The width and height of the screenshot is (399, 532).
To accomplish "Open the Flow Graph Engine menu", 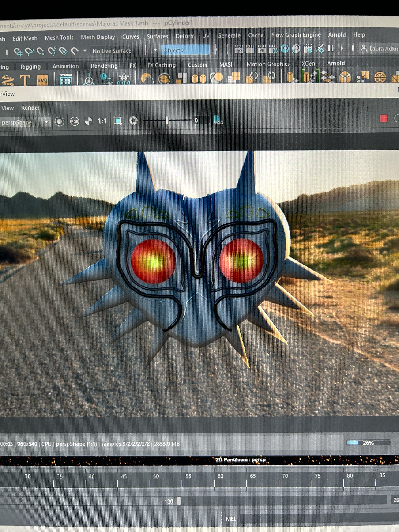I will (296, 35).
